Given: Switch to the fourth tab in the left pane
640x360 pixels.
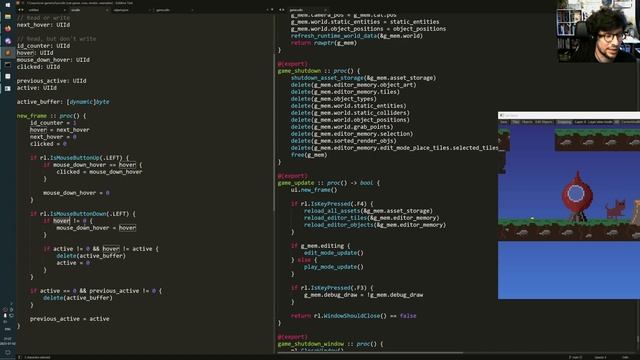Looking at the screenshot, I should point(173,10).
